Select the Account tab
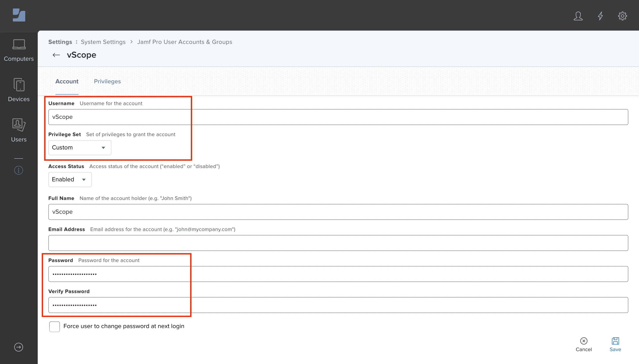 pyautogui.click(x=67, y=82)
